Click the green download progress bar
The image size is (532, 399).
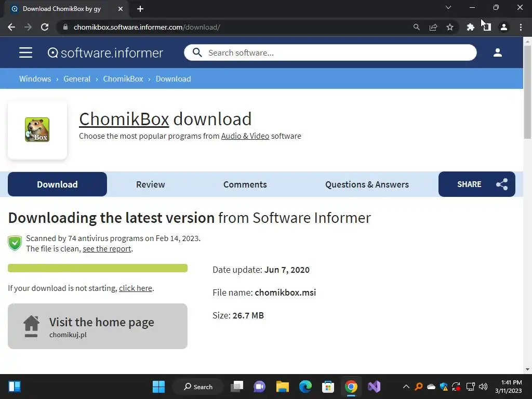[98, 268]
